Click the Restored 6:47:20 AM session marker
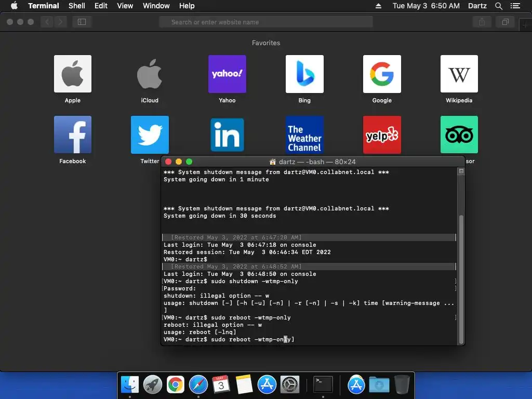Image resolution: width=532 pixels, height=399 pixels. (x=309, y=237)
